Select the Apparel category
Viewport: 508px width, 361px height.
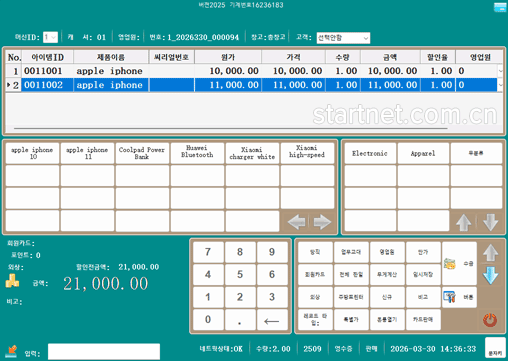click(x=423, y=153)
